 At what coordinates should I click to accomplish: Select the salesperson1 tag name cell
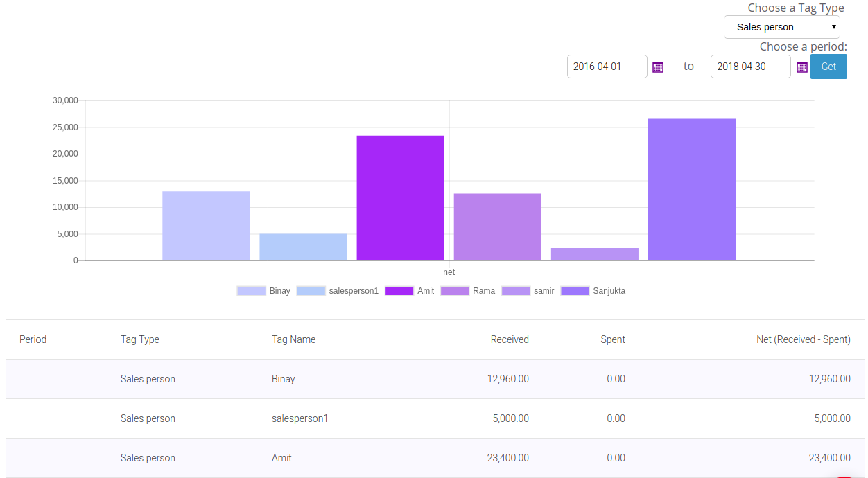300,418
